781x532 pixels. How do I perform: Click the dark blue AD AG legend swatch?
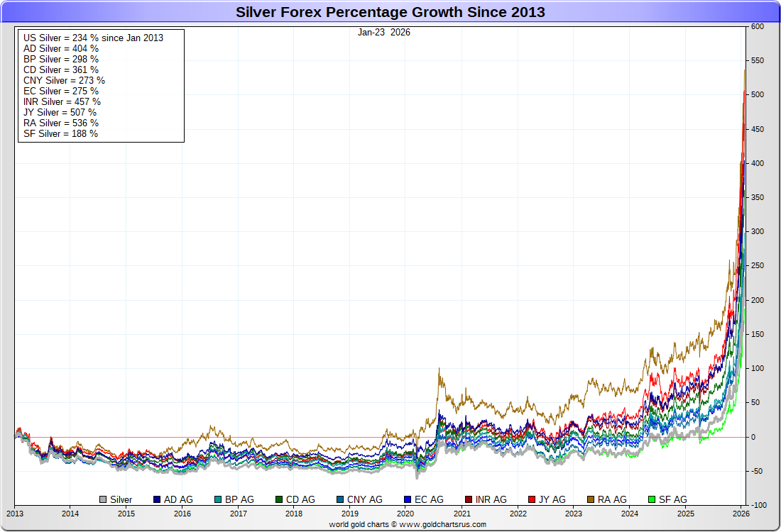click(157, 500)
